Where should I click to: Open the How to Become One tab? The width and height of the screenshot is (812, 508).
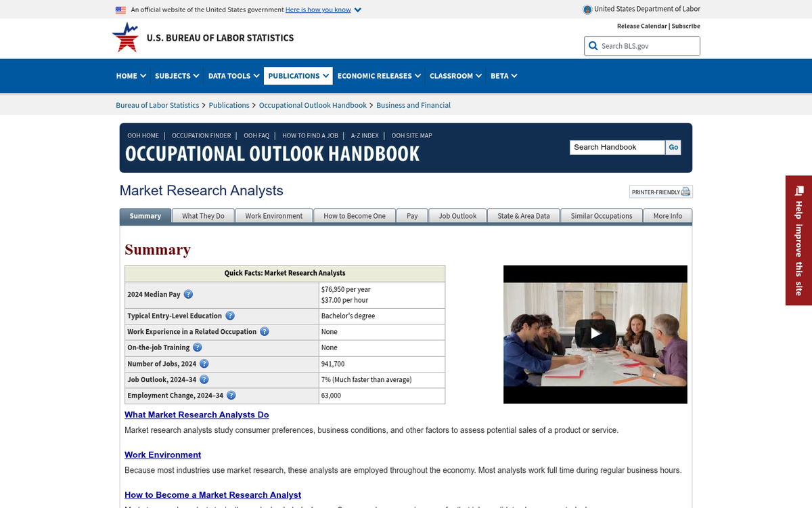coord(354,216)
